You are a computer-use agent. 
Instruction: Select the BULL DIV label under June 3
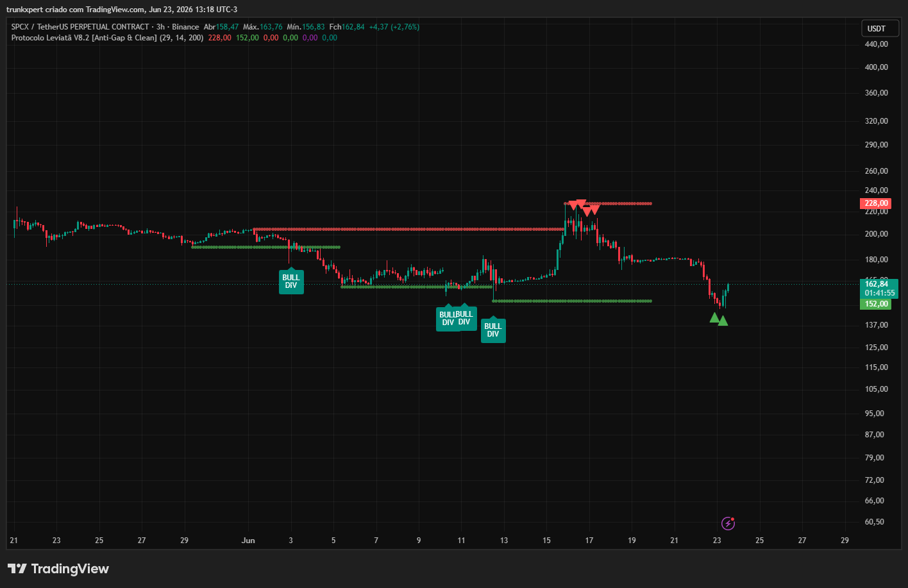click(x=291, y=281)
